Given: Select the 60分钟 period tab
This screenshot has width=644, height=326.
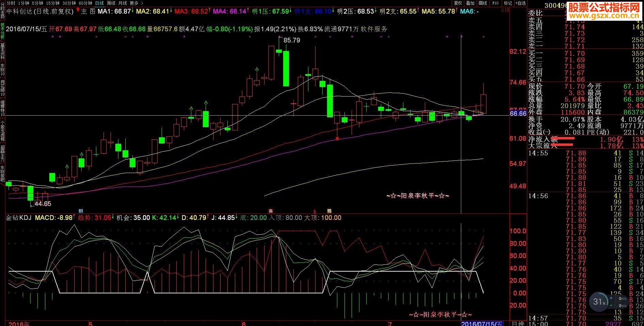Looking at the screenshot, I should [85, 3].
